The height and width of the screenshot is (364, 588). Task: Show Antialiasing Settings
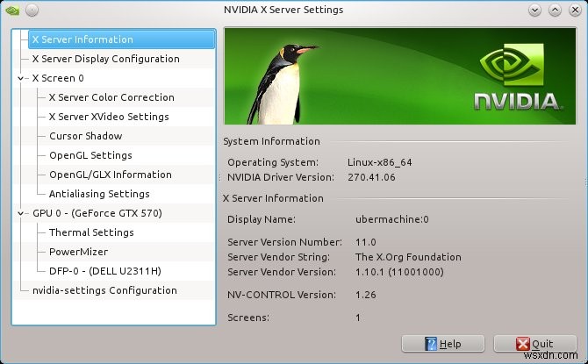(99, 194)
